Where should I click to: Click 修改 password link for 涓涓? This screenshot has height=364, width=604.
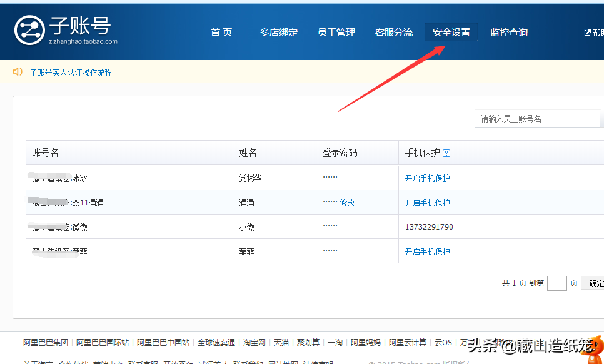coord(347,203)
